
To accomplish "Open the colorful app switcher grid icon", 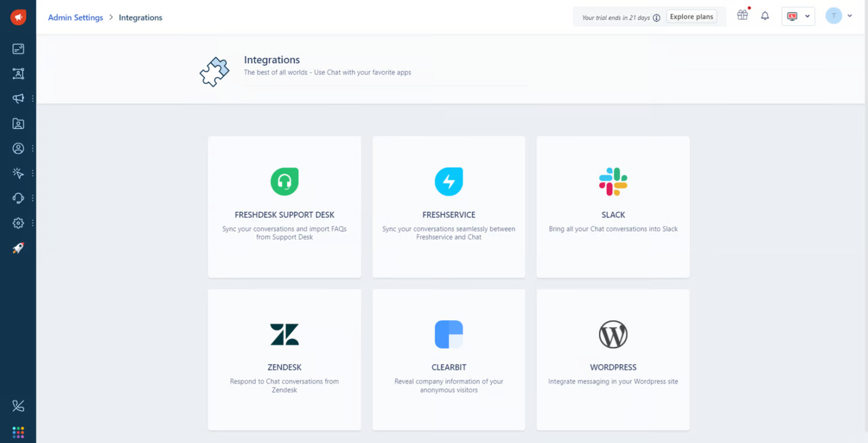I will pyautogui.click(x=18, y=432).
